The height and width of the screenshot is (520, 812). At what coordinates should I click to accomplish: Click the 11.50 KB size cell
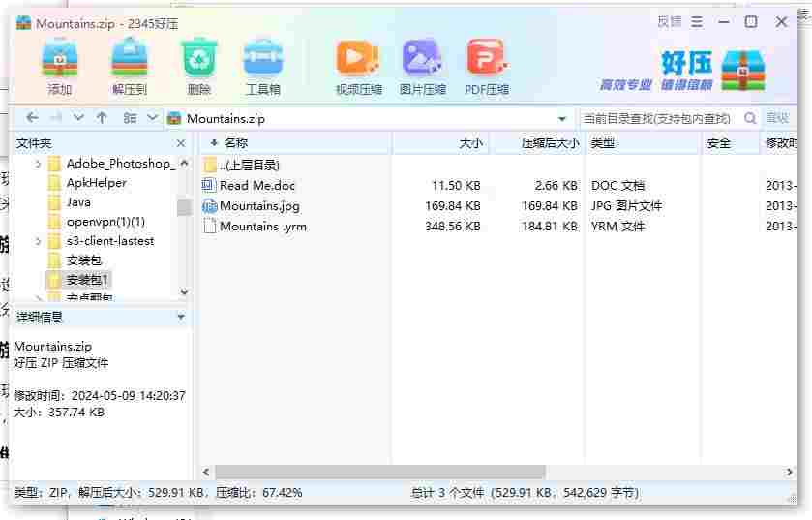coord(456,185)
